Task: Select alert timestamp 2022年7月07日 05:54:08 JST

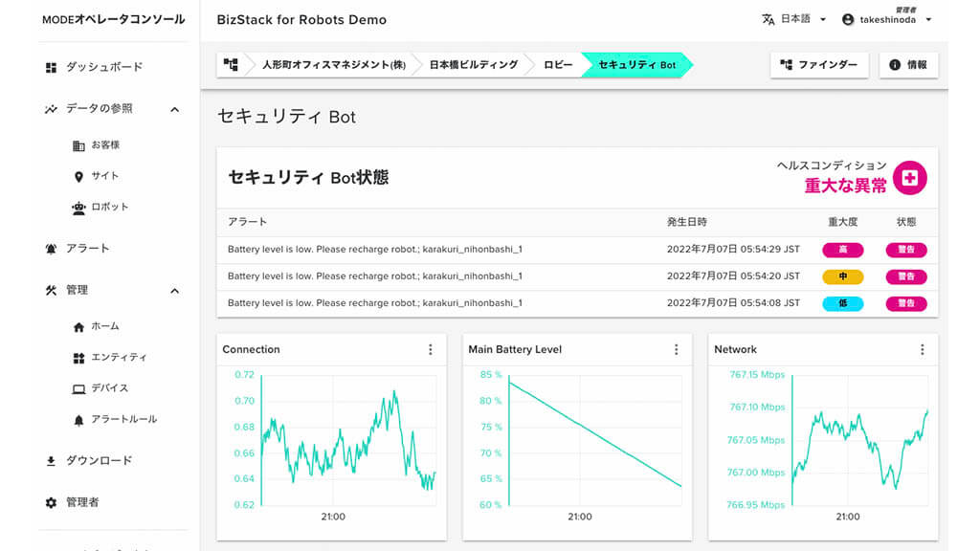Action: pyautogui.click(x=733, y=303)
